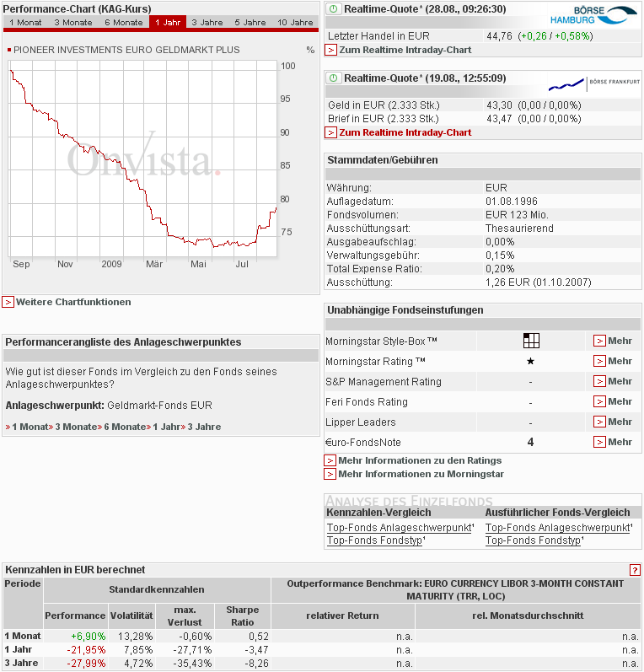Screen dimensions: 644x672
Task: Click the Morningstar Style-Box grid icon
Action: tap(531, 341)
